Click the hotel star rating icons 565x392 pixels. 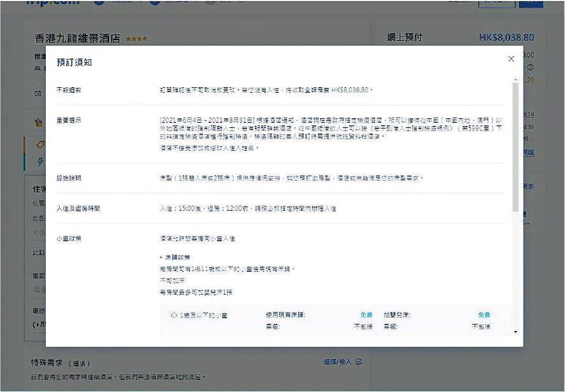click(x=136, y=39)
